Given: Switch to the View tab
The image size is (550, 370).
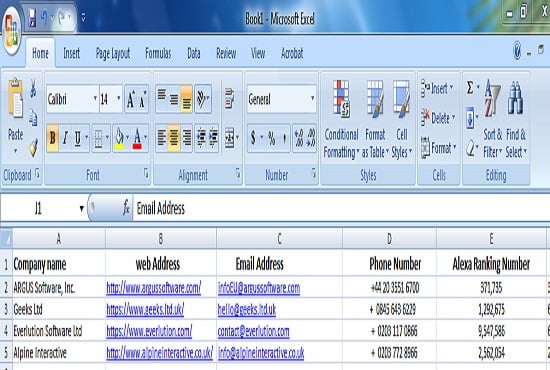Looking at the screenshot, I should (258, 54).
